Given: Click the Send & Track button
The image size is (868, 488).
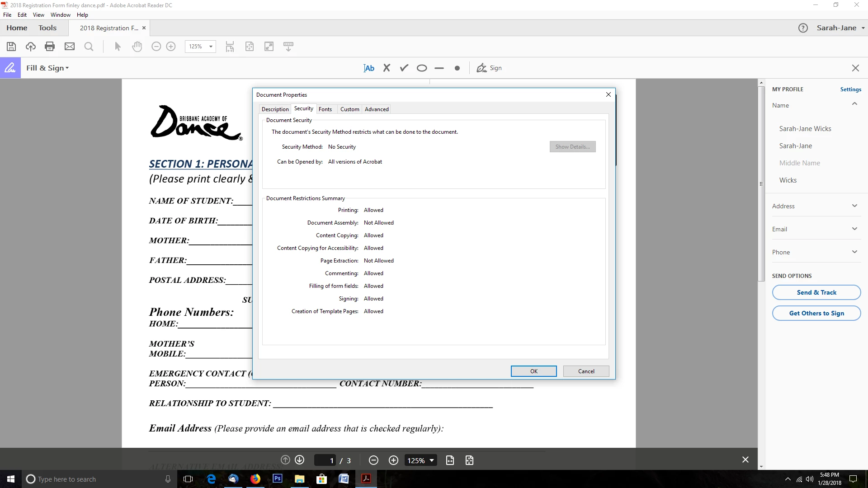Looking at the screenshot, I should pos(816,292).
